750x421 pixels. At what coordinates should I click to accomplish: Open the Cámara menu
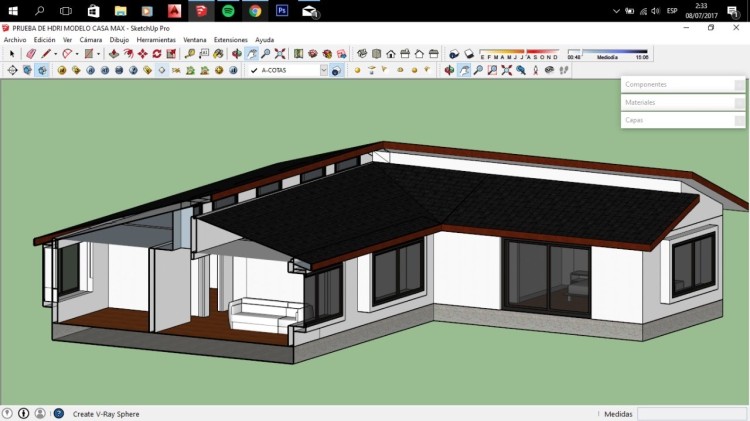90,40
